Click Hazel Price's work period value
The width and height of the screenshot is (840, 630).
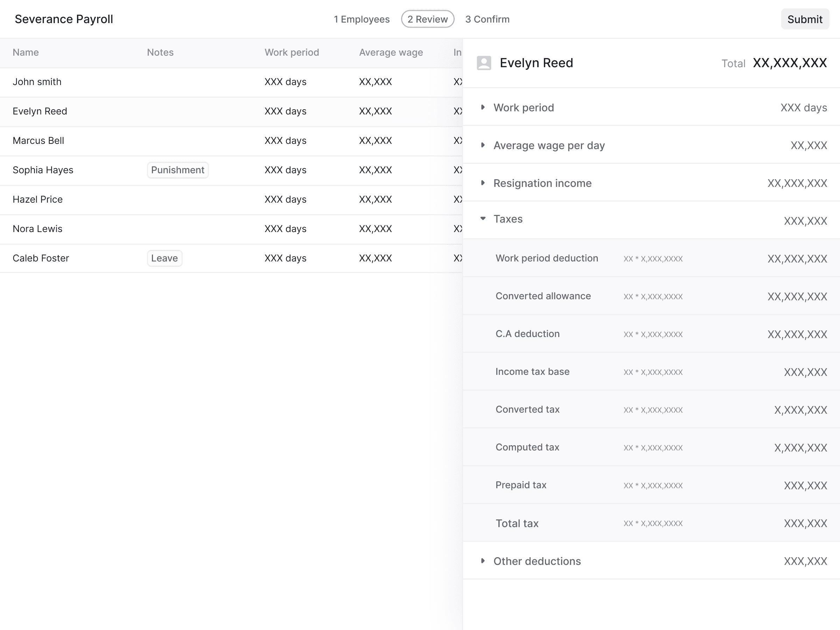pos(285,199)
